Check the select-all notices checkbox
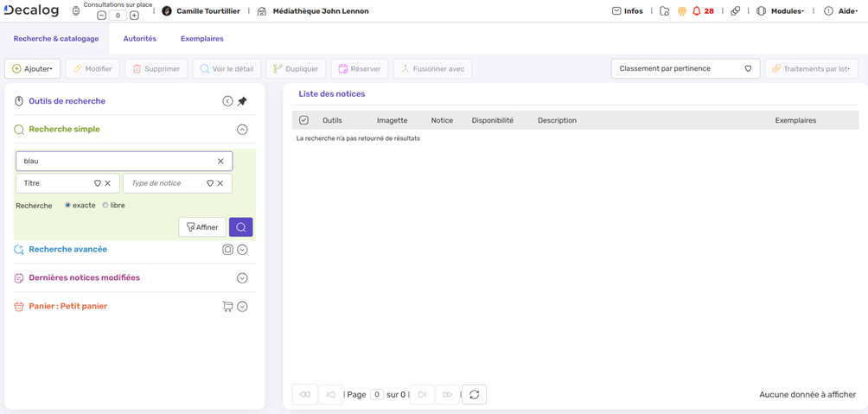The image size is (868, 414). pos(303,120)
